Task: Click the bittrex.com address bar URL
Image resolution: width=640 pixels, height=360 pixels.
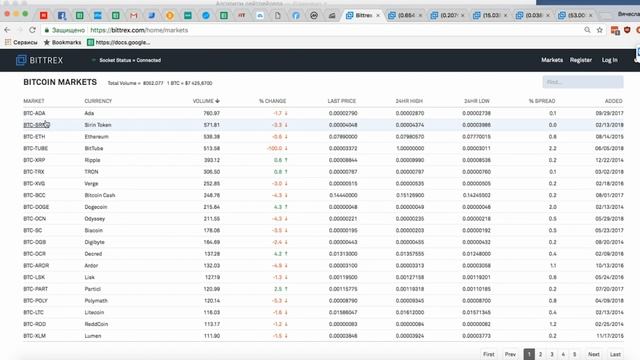Action: (139, 30)
